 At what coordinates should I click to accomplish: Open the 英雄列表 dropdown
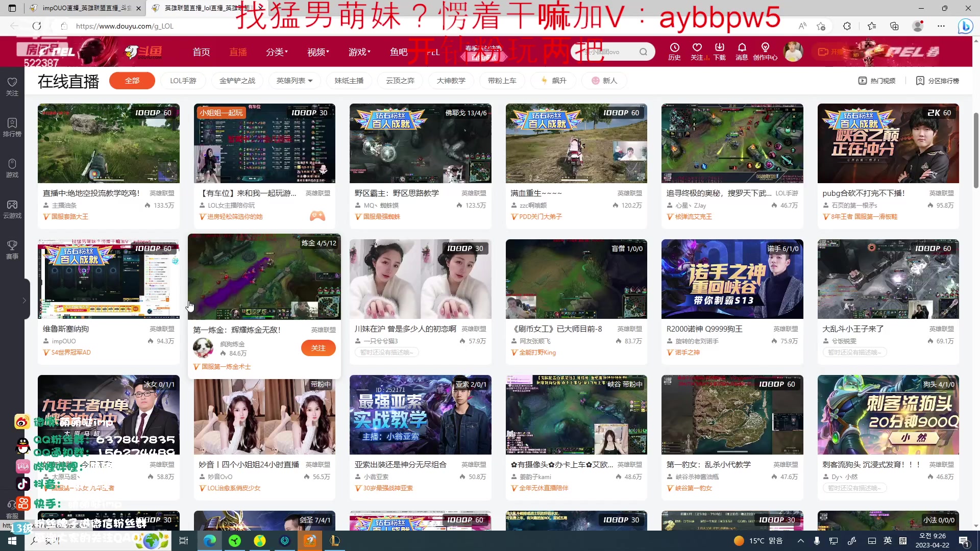(x=294, y=80)
